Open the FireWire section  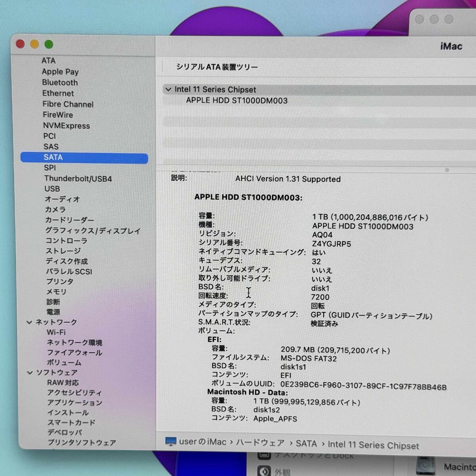pyautogui.click(x=58, y=115)
